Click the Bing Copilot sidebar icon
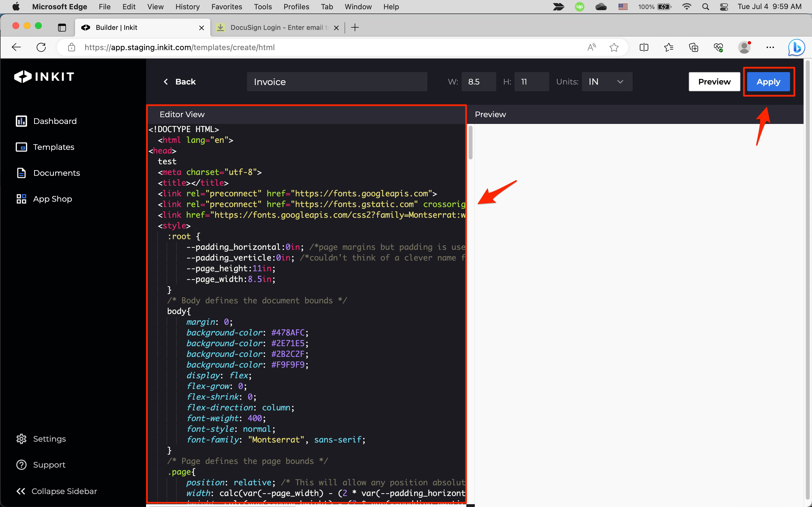This screenshot has height=507, width=812. 796,47
